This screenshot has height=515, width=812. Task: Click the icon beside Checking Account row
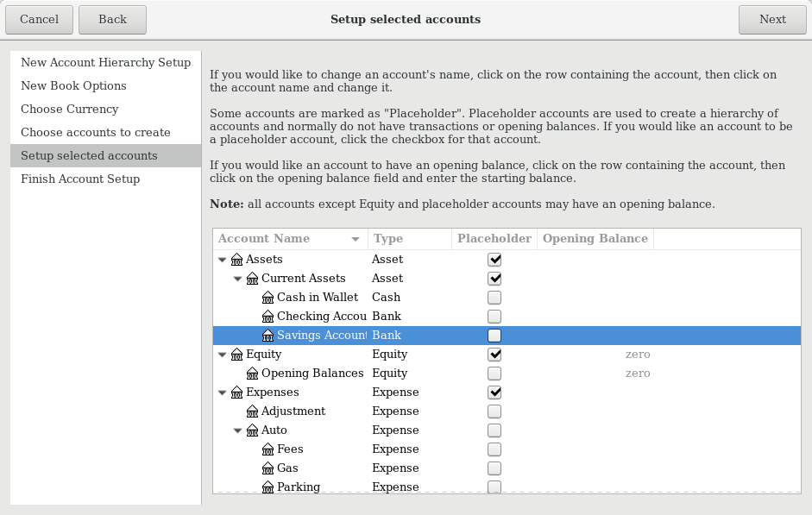(x=268, y=317)
